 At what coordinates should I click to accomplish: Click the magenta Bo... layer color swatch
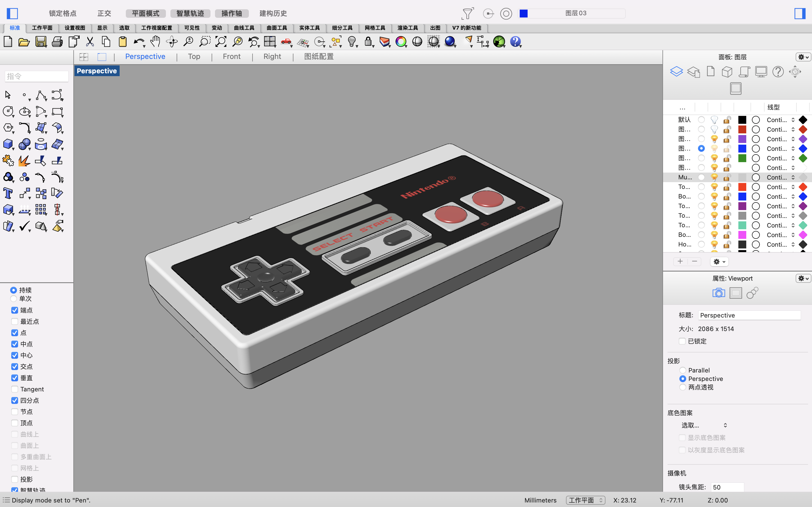742,235
